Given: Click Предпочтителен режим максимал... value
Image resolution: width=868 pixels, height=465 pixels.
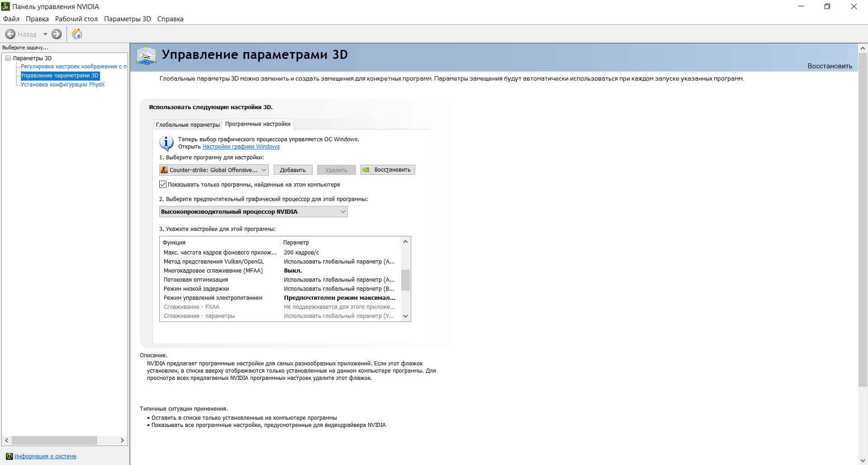Looking at the screenshot, I should (340, 298).
